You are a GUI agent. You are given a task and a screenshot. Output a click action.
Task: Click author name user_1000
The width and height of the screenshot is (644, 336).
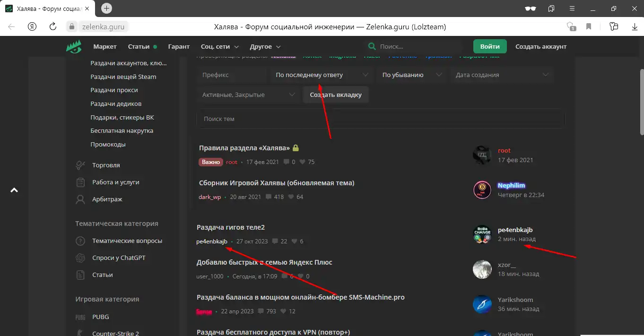[x=209, y=276]
